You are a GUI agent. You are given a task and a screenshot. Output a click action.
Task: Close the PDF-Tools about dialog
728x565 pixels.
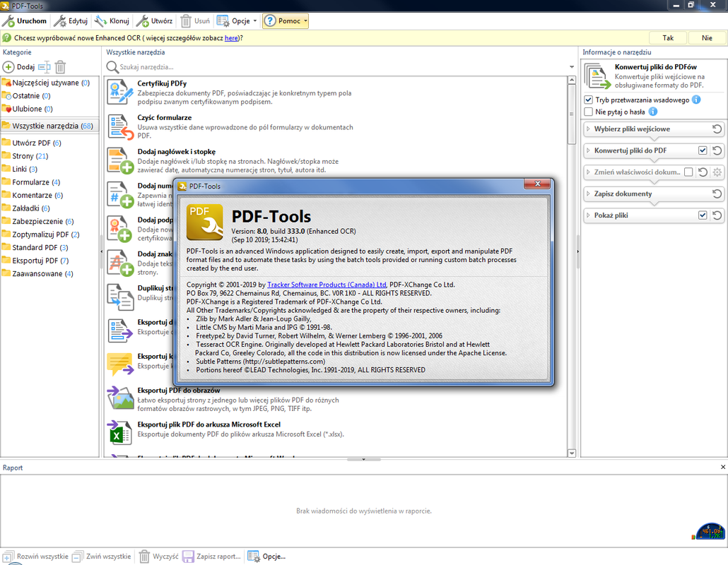click(x=536, y=184)
